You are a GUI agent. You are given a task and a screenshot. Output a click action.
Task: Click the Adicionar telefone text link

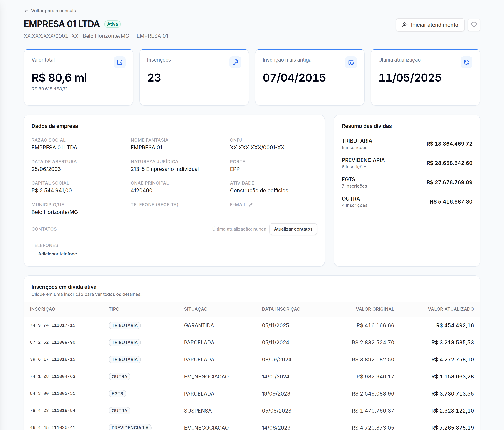coord(57,254)
